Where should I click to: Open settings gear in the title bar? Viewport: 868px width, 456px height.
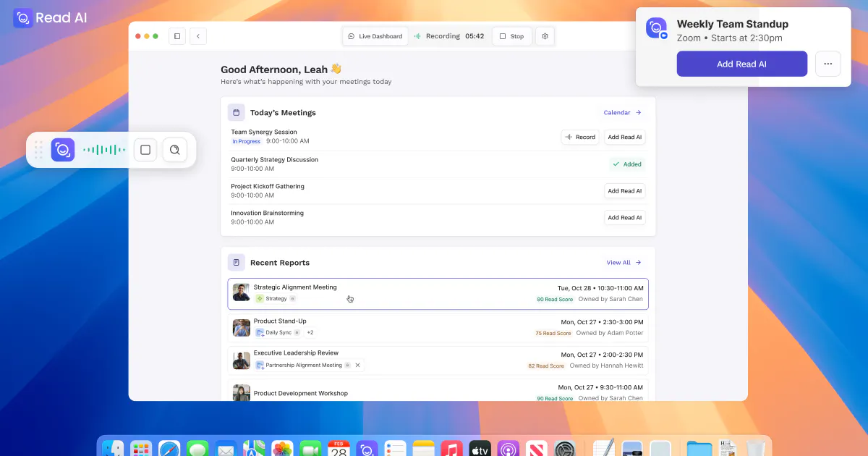pos(545,36)
